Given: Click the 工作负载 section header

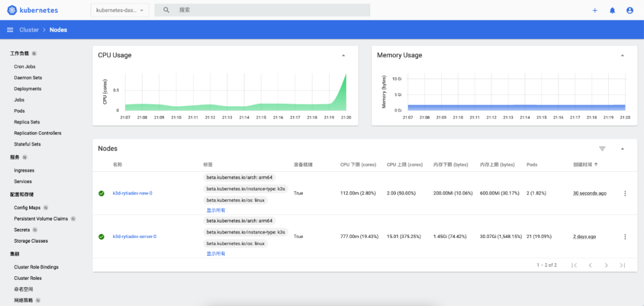Looking at the screenshot, I should click(20, 54).
